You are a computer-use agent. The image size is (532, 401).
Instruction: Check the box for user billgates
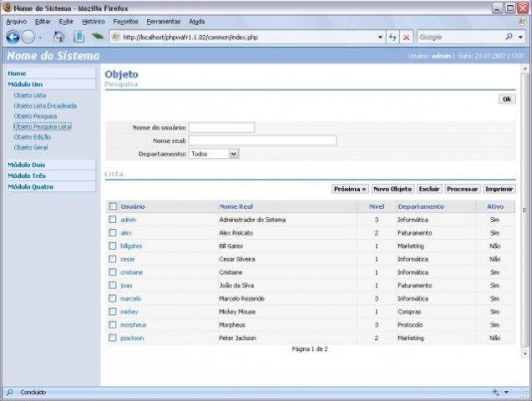[x=113, y=246]
